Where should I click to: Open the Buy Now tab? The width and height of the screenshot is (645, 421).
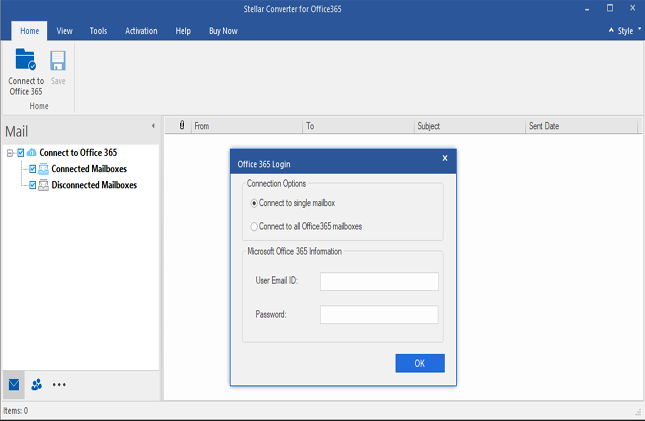click(223, 31)
